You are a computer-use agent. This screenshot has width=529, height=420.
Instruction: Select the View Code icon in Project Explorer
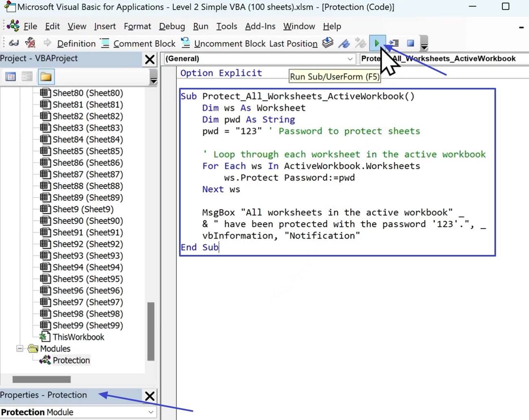coord(10,76)
